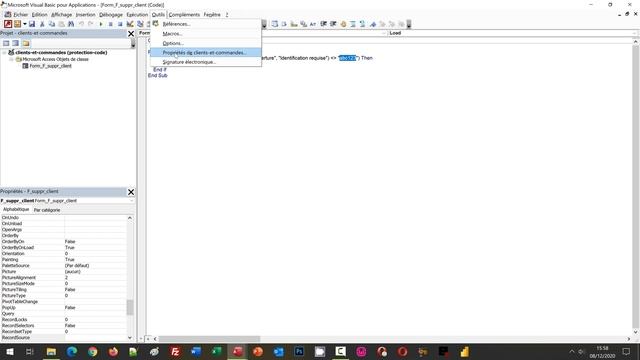Screen dimensions: 640x360
Task: Click the properties list scroll up arrow
Action: [x=130, y=218]
